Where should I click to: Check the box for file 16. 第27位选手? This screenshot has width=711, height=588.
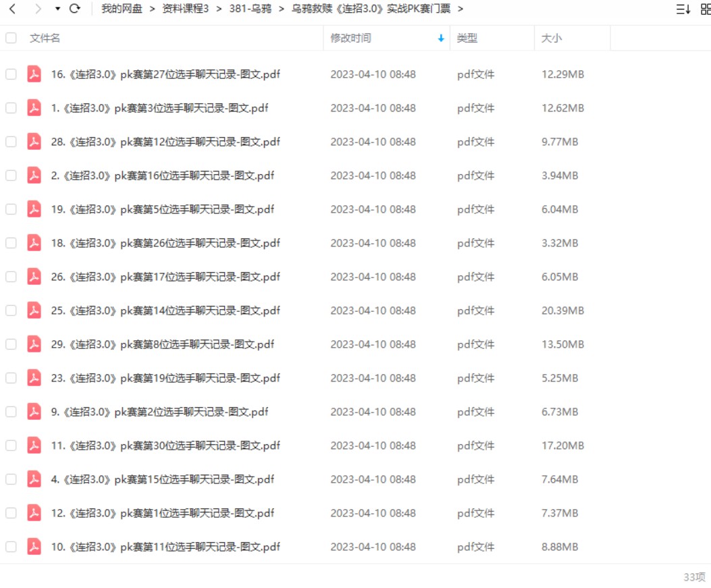coord(11,74)
